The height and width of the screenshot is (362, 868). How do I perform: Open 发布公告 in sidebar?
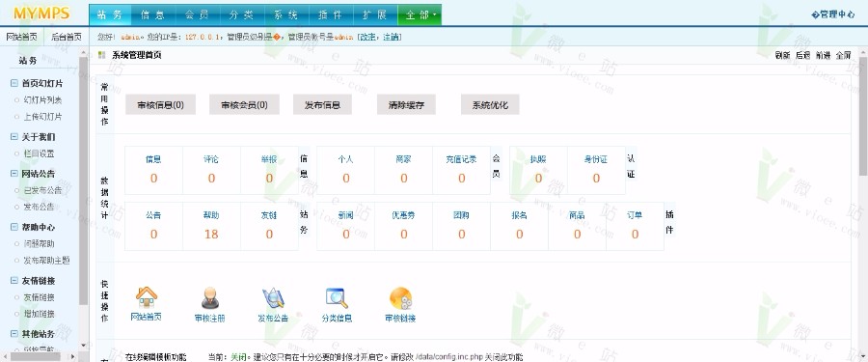[39, 207]
